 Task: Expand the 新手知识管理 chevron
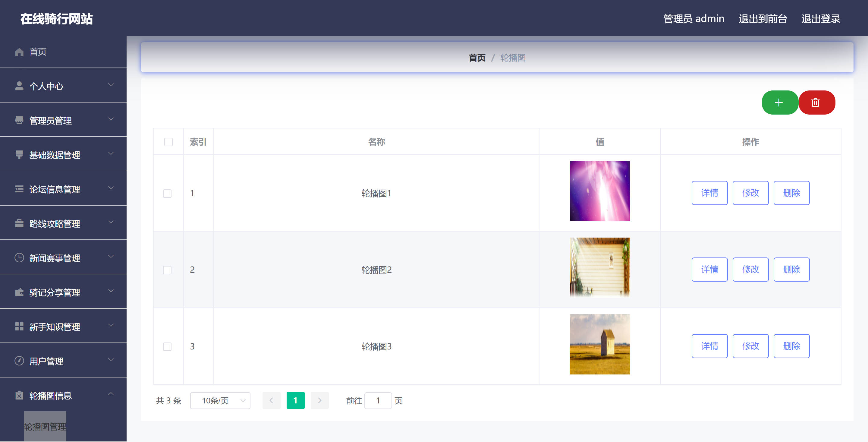[x=111, y=326]
